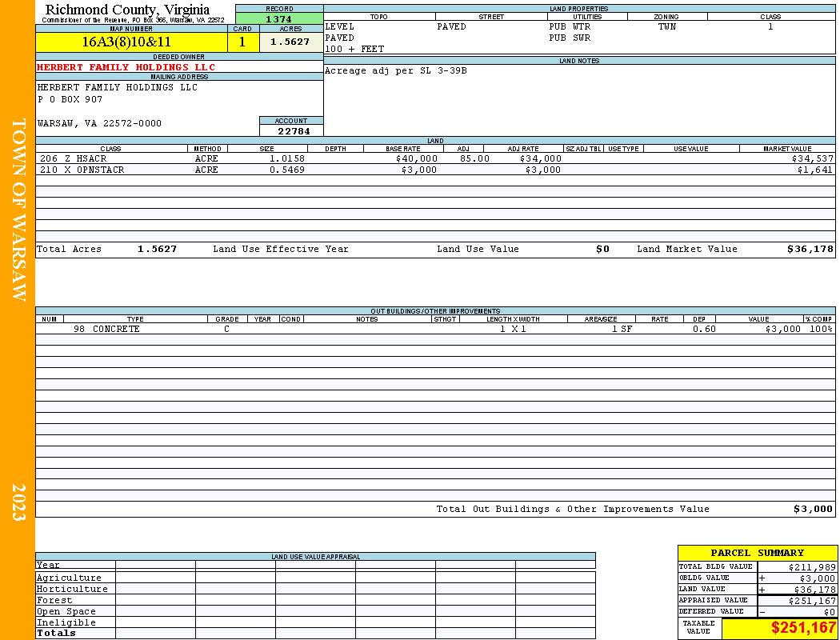Click Total Acres value 1.5627 in land section
The image size is (840, 640).
[157, 249]
